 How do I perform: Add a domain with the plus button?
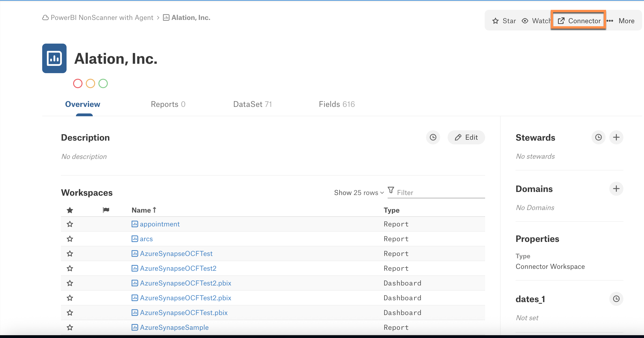(616, 188)
